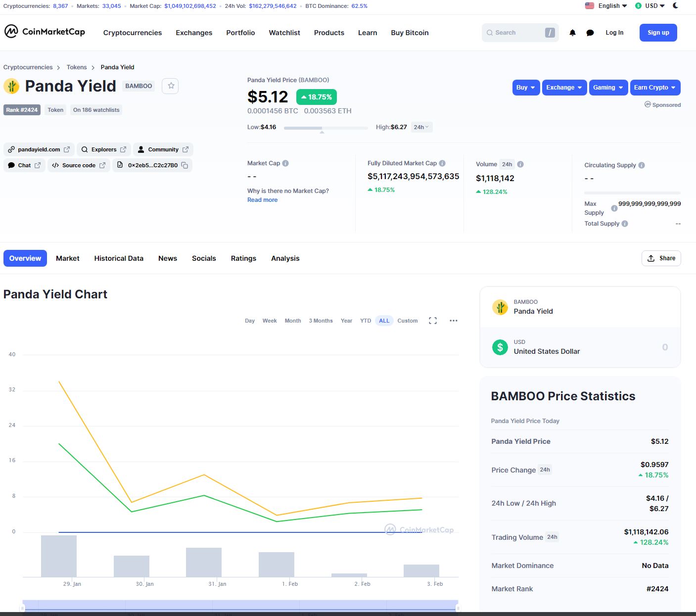Image resolution: width=696 pixels, height=616 pixels.
Task: Switch to Market tab
Action: [x=68, y=258]
